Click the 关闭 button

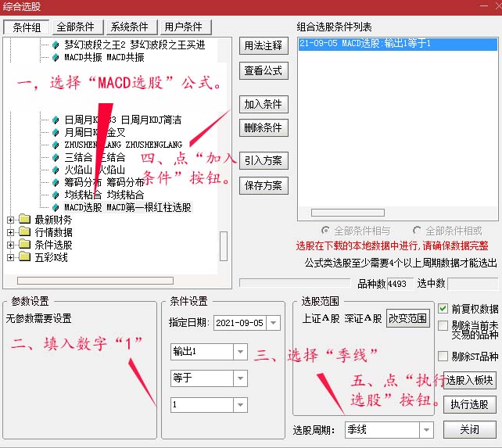tap(470, 429)
